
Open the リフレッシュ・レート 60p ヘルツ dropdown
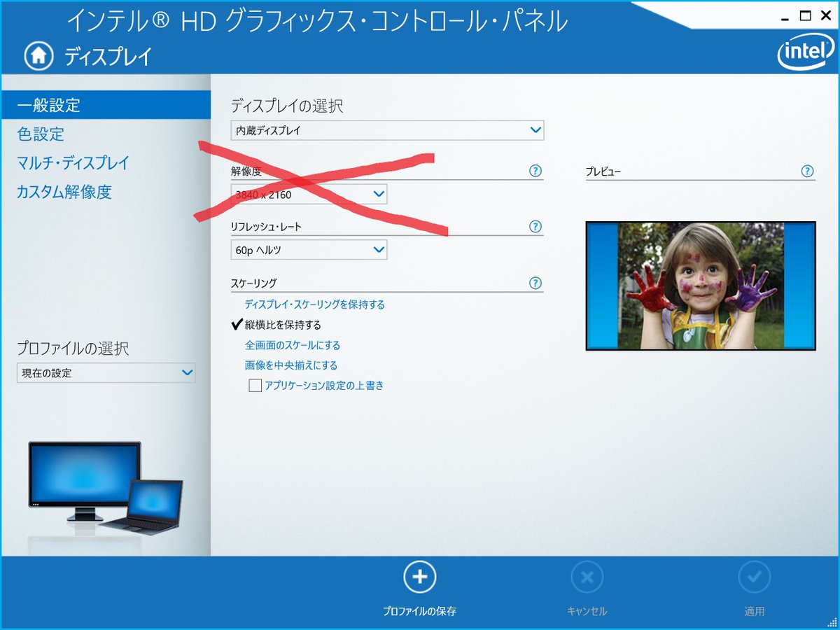click(x=309, y=249)
